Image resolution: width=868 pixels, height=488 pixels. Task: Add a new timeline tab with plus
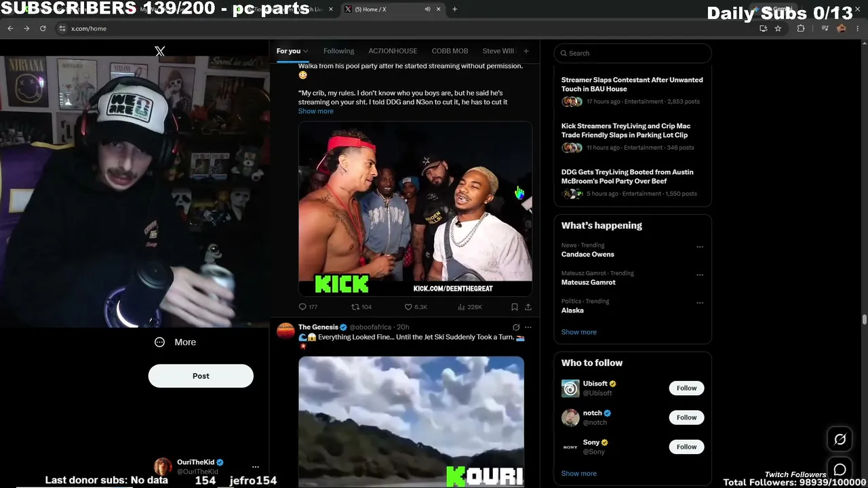click(x=526, y=51)
